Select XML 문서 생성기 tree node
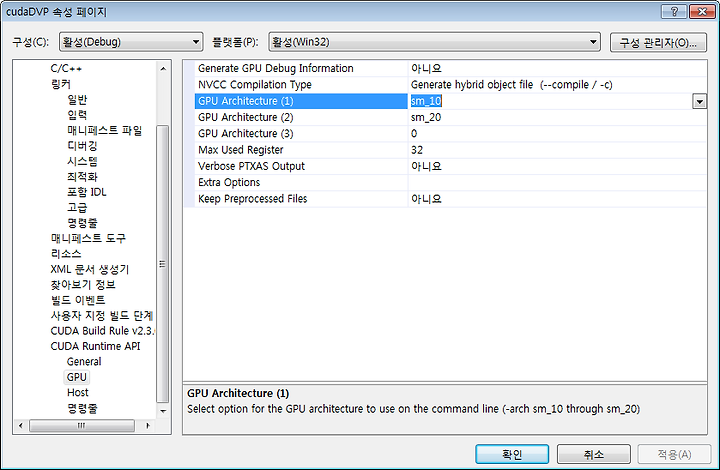Viewport: 720px width, 470px height. click(90, 269)
